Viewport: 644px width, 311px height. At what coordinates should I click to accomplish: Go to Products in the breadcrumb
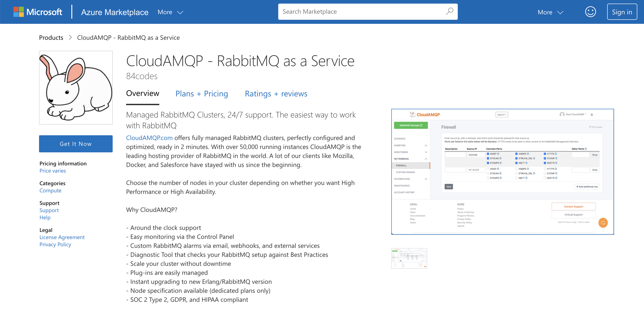coord(51,38)
